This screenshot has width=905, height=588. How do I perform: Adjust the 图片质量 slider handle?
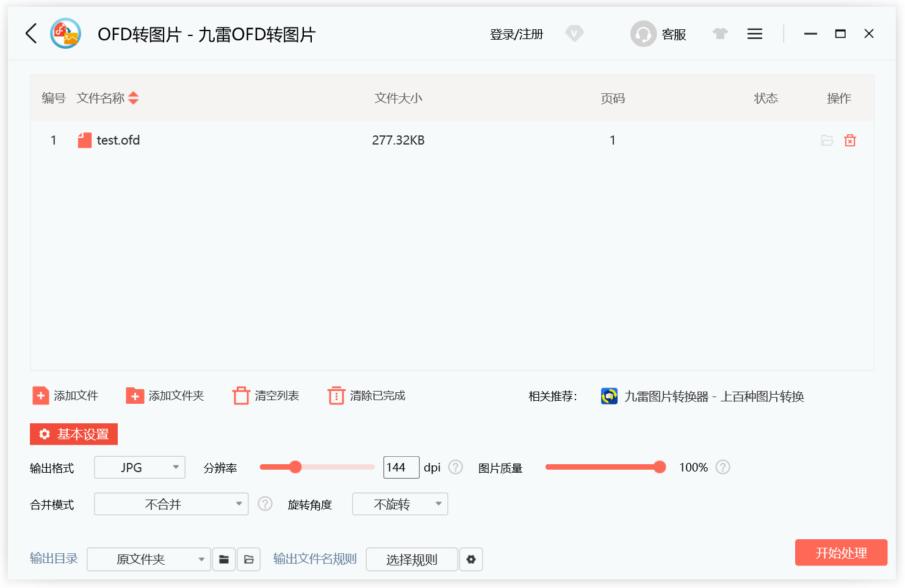click(x=660, y=467)
